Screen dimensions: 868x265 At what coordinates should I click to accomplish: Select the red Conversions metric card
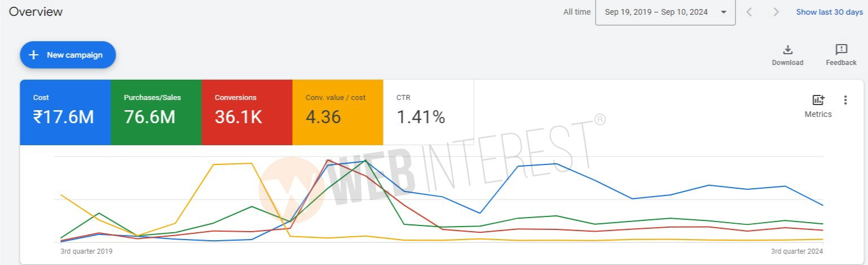coord(246,112)
